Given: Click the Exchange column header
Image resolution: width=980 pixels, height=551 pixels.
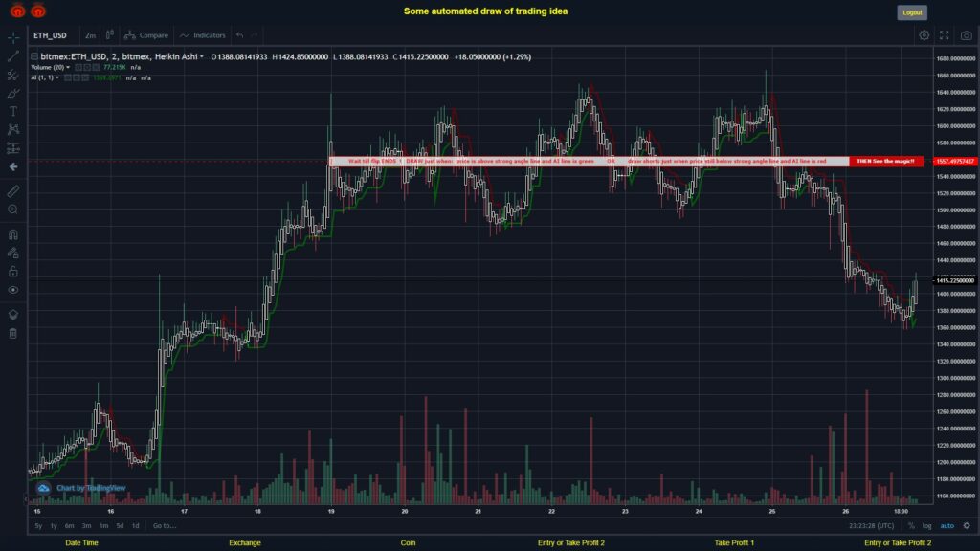Looking at the screenshot, I should coord(245,543).
